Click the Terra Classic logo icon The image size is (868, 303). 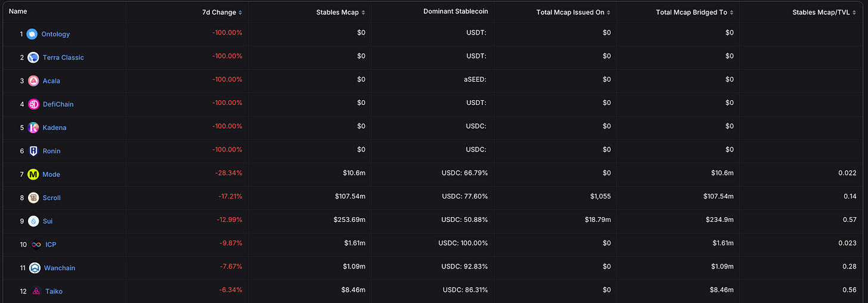(33, 57)
